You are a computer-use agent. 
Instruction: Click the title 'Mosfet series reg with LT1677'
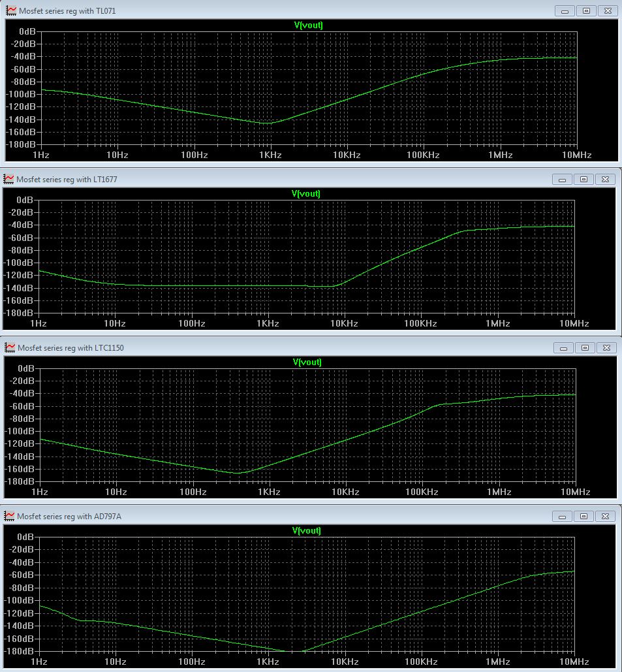click(x=67, y=180)
